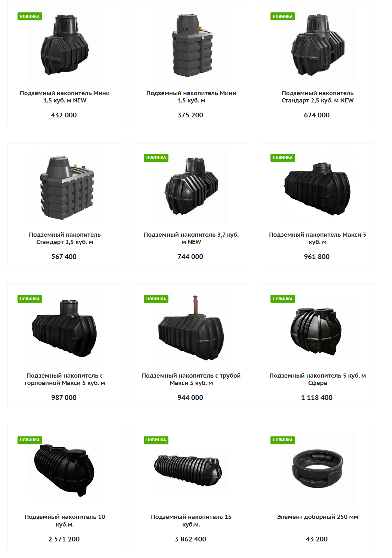392x558 pixels.
Task: Click the Подземный накопитель 15 куб.м. title
Action: [191, 520]
